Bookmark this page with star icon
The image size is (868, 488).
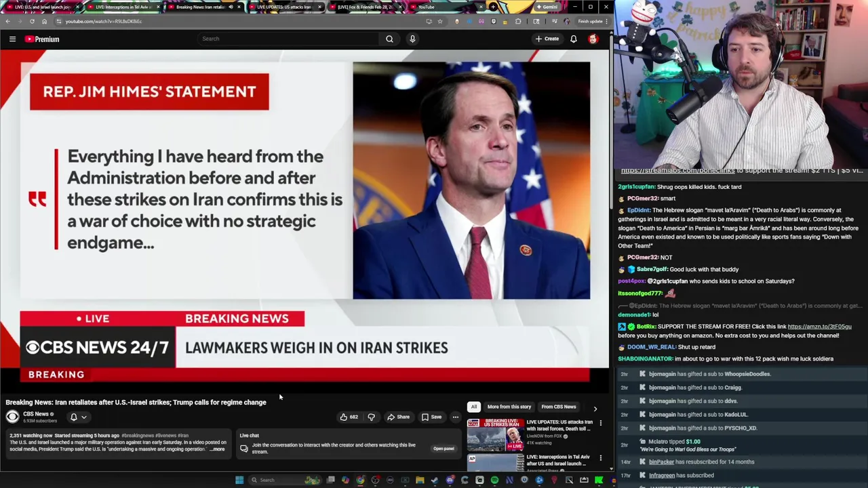click(440, 21)
